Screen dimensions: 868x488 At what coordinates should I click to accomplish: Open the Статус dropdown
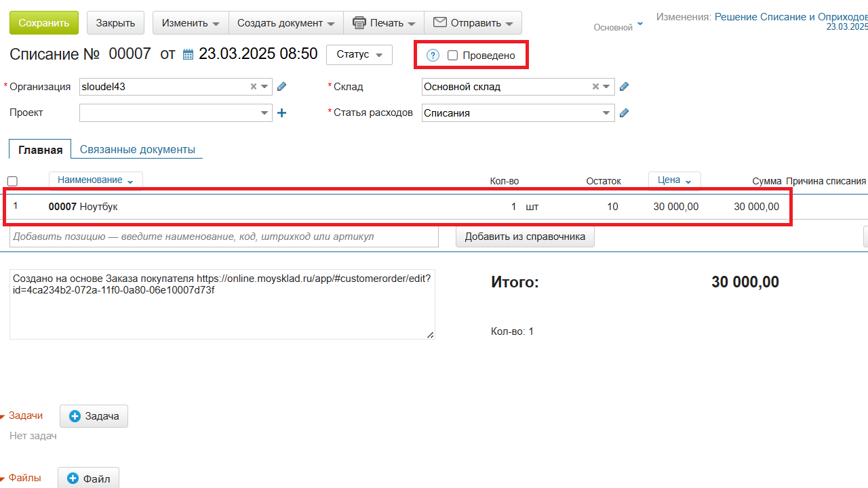[359, 54]
